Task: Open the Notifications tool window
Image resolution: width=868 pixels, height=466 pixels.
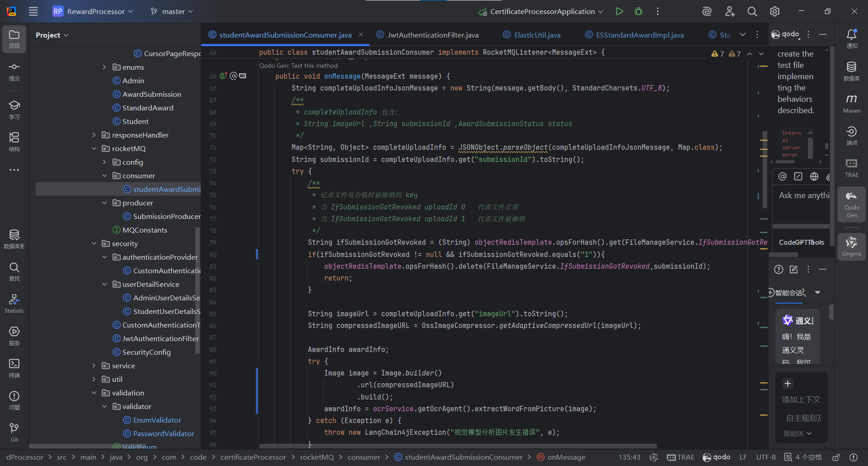Action: [x=852, y=39]
